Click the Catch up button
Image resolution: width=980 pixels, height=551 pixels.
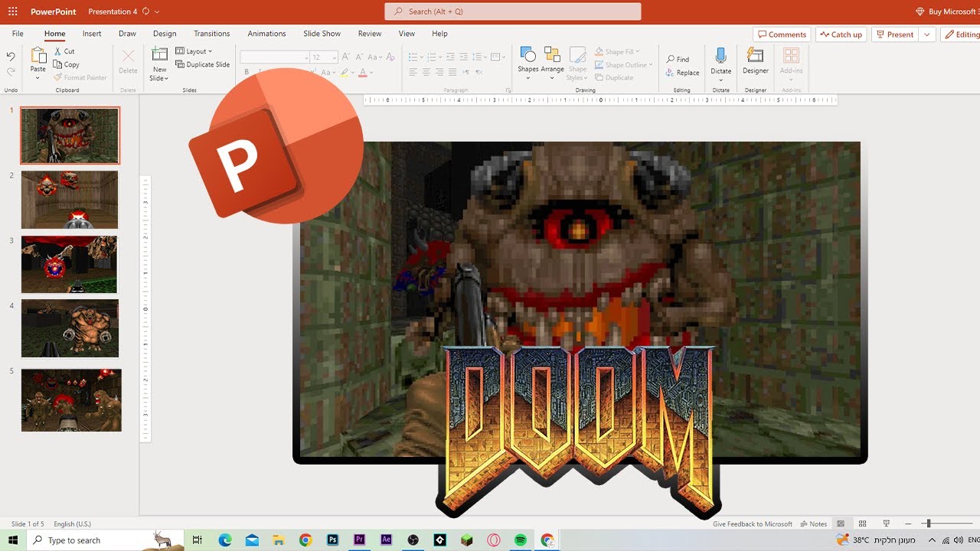tap(841, 34)
